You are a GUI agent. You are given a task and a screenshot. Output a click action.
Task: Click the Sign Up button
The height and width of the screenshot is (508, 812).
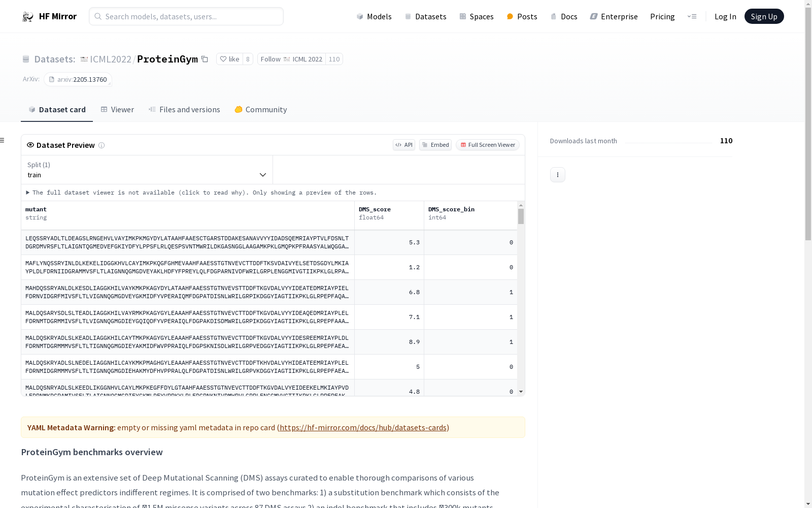pyautogui.click(x=764, y=16)
